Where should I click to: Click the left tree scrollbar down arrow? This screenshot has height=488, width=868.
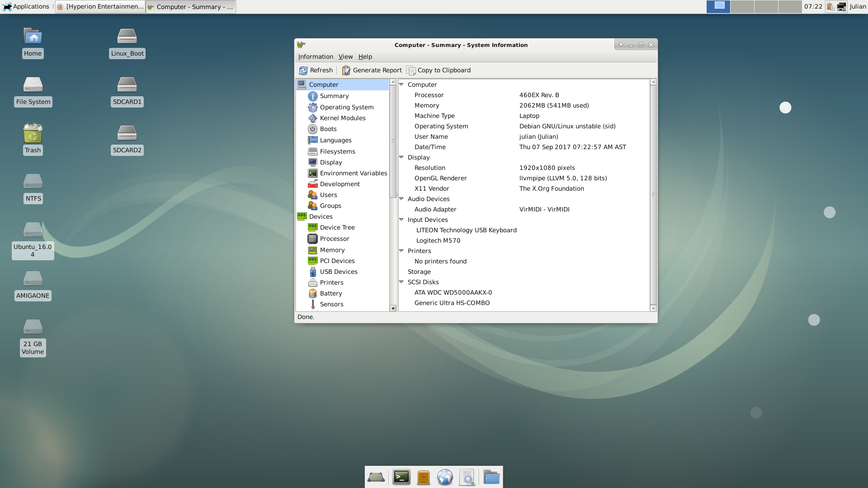pyautogui.click(x=393, y=308)
